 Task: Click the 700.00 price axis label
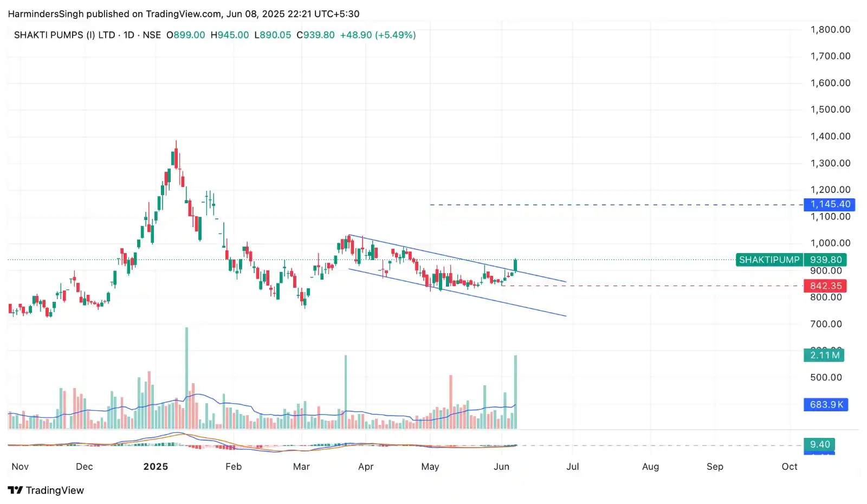(826, 324)
